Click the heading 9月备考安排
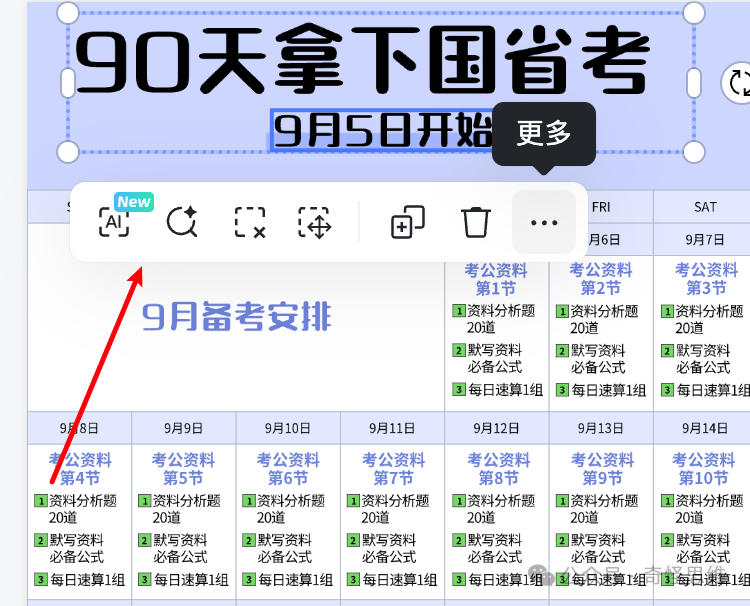750x606 pixels. [x=237, y=317]
